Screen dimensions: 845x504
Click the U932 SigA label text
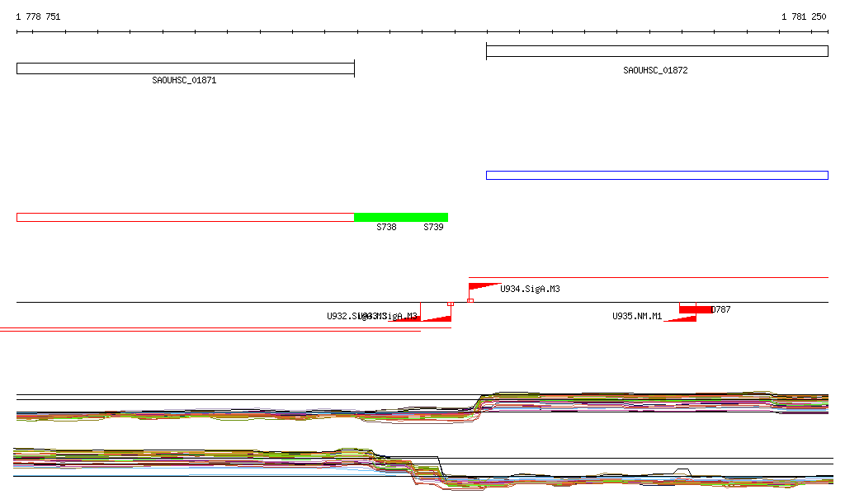356,316
